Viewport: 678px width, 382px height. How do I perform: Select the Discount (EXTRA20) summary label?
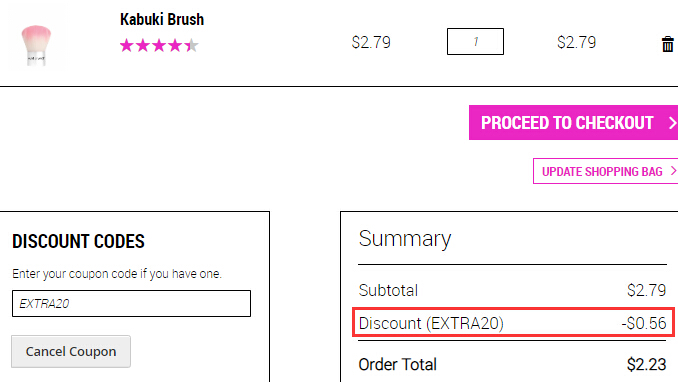tap(431, 323)
